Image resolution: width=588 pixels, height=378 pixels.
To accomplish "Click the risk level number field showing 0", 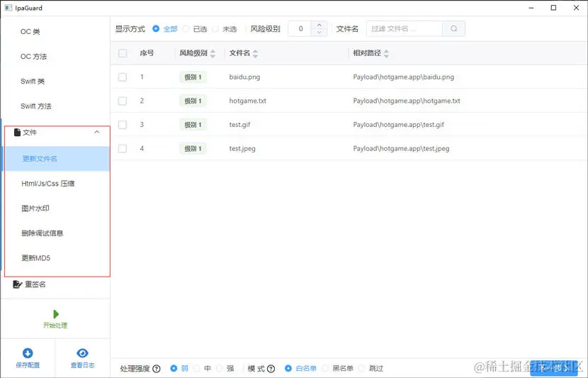I will (300, 28).
